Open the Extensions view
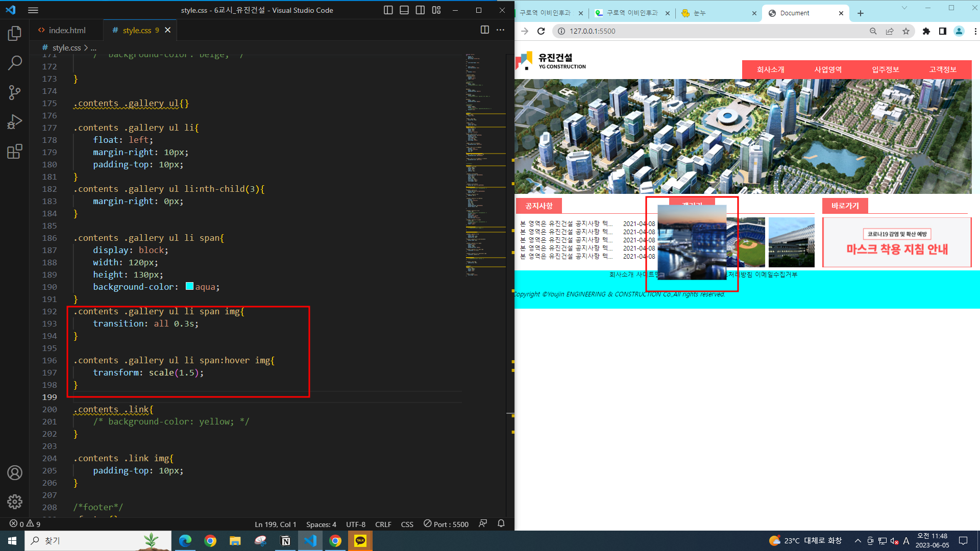Screen dimensions: 980x551 [x=15, y=152]
